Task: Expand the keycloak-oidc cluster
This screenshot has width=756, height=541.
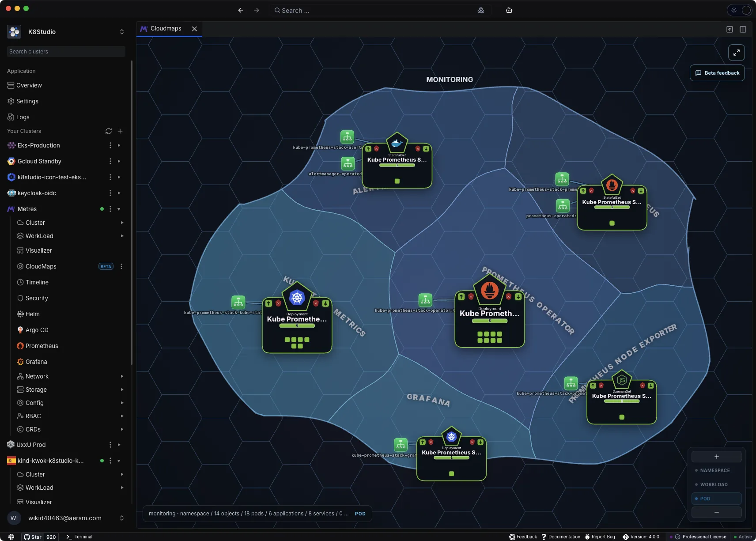Action: pos(119,193)
